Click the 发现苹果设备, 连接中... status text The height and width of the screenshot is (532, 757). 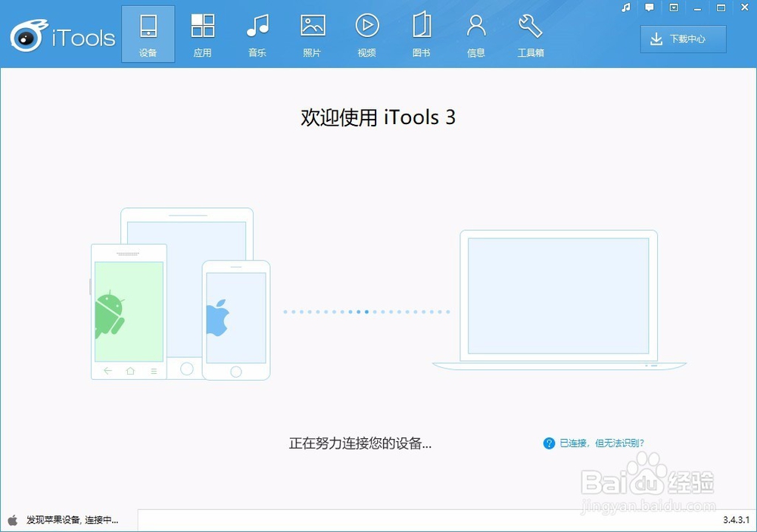[72, 520]
